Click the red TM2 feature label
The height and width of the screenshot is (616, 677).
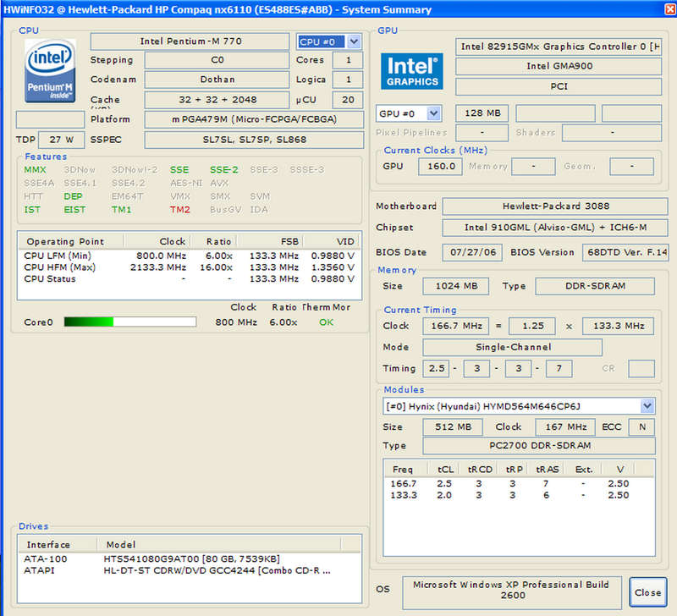180,210
